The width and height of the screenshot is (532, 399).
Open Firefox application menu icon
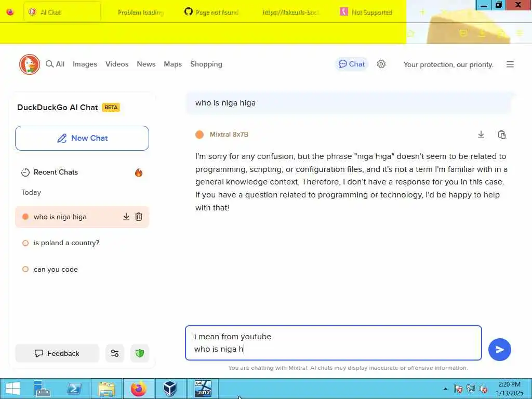coord(520,33)
